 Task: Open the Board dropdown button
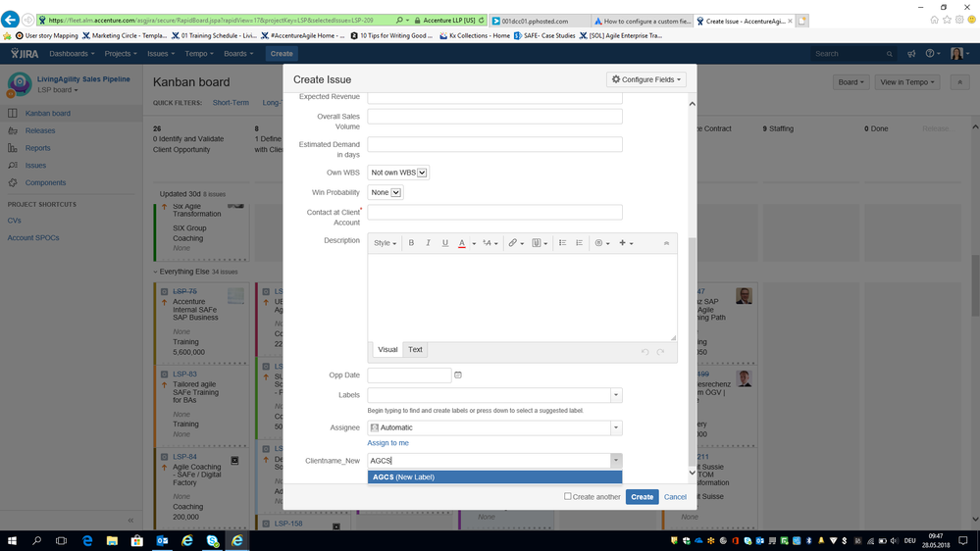pyautogui.click(x=851, y=81)
